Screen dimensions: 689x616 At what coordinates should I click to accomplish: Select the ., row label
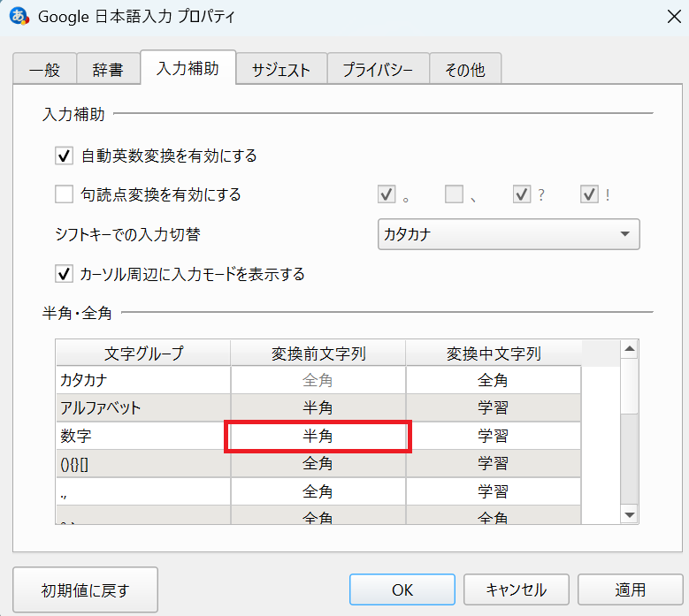pos(143,491)
